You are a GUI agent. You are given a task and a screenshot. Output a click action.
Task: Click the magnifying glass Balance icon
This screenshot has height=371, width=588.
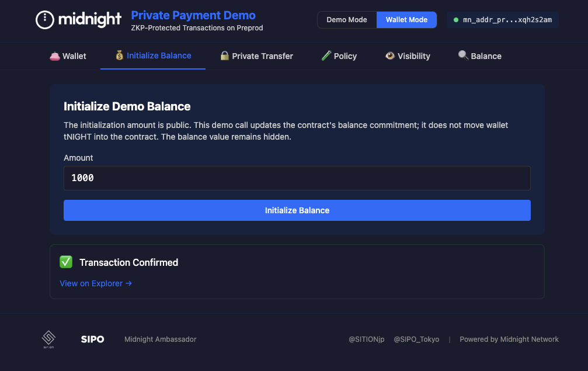tap(463, 56)
